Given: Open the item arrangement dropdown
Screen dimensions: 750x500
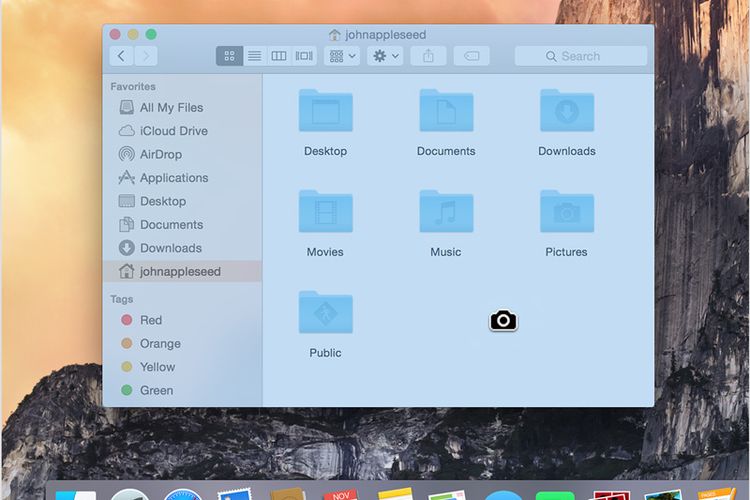Looking at the screenshot, I should [x=342, y=56].
